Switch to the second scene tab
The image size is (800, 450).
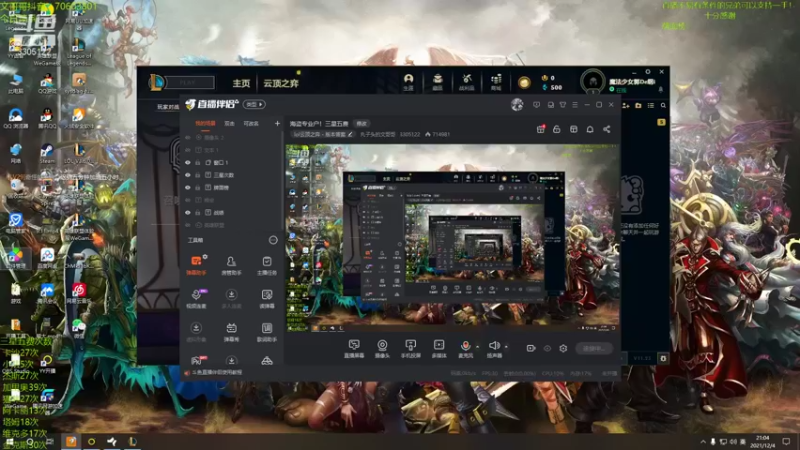click(230, 123)
